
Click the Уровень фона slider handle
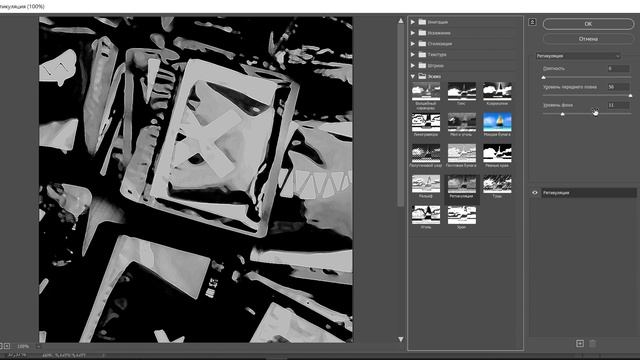pos(562,114)
